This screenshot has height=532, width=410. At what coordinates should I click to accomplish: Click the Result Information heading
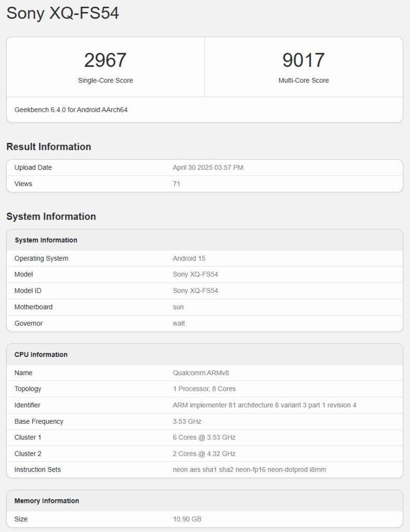[x=48, y=147]
